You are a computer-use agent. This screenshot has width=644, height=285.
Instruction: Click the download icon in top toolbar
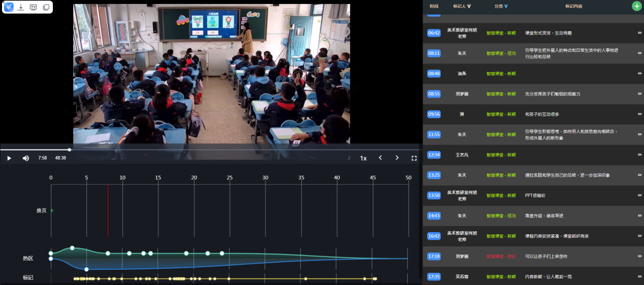point(21,7)
